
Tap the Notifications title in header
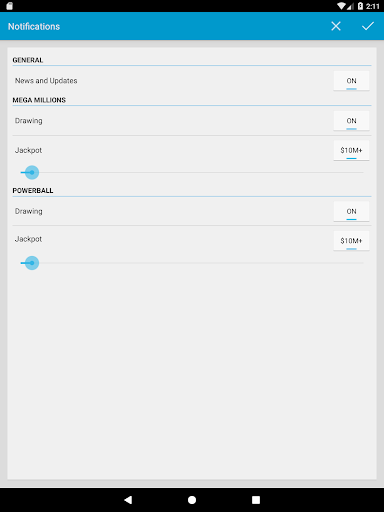[x=34, y=26]
